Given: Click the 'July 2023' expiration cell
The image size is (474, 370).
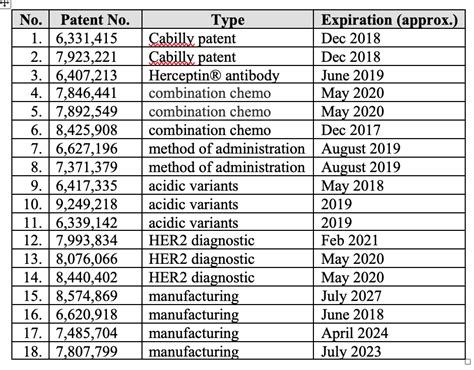Looking at the screenshot, I should [389, 351].
